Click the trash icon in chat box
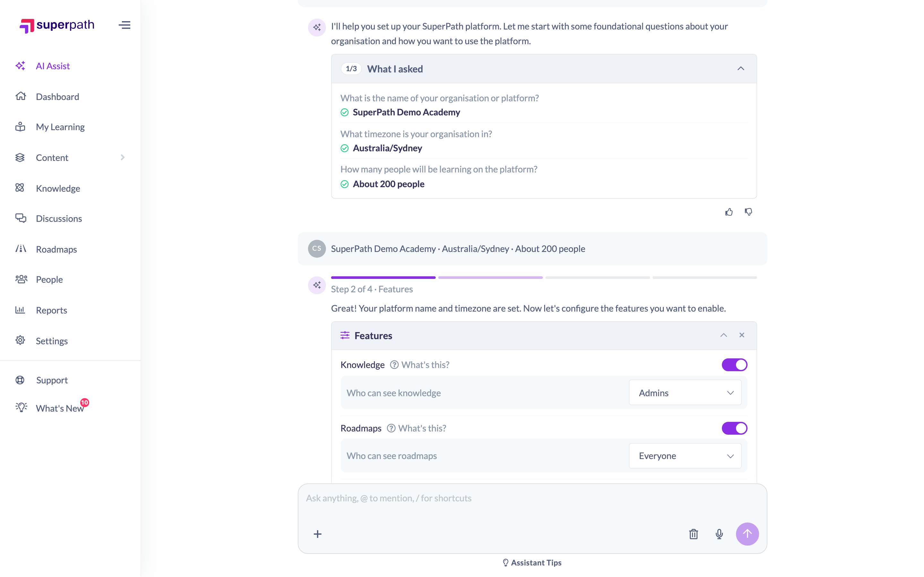This screenshot has height=577, width=924. point(693,534)
